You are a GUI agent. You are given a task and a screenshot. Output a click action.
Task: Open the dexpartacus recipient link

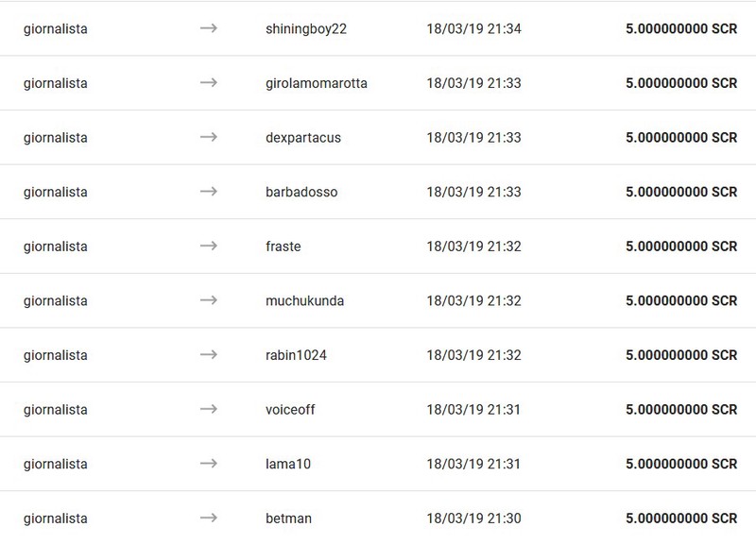point(303,138)
